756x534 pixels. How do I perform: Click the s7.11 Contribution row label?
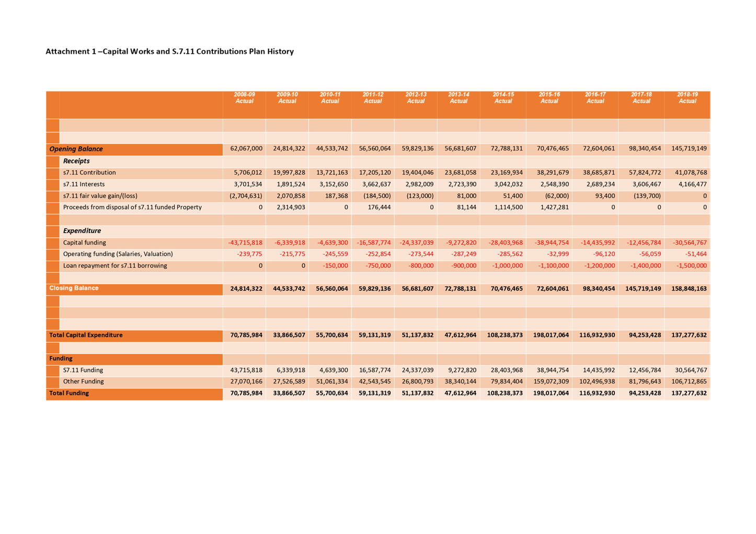click(x=89, y=172)
